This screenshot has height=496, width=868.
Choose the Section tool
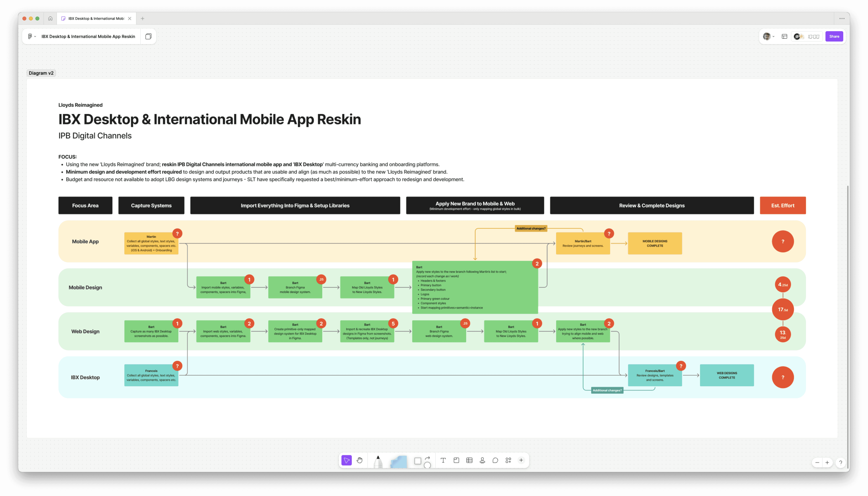coord(456,460)
